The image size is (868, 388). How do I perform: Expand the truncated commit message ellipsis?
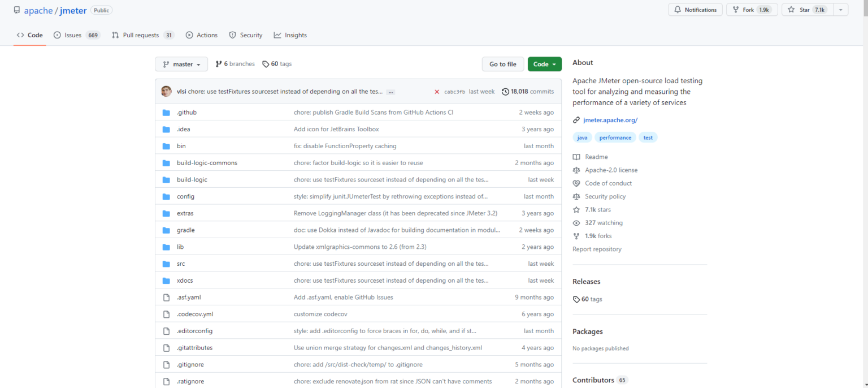[390, 91]
